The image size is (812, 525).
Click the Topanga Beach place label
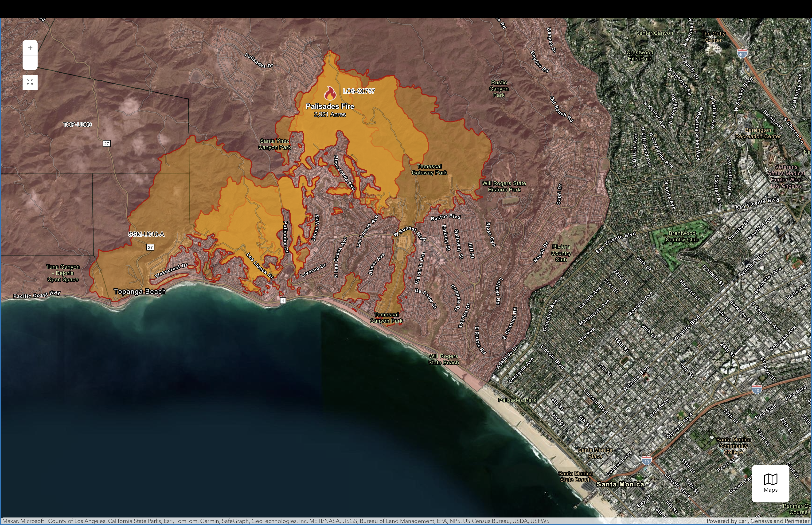[140, 291]
